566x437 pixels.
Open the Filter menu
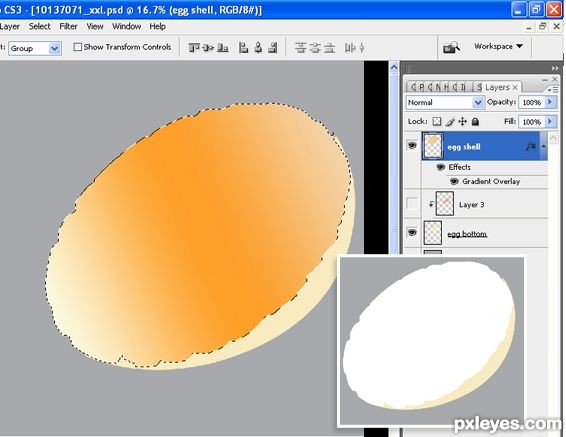[68, 26]
